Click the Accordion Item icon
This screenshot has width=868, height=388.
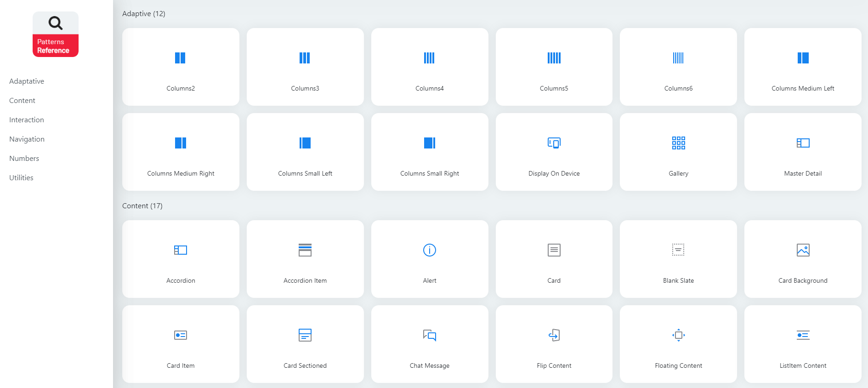tap(305, 250)
